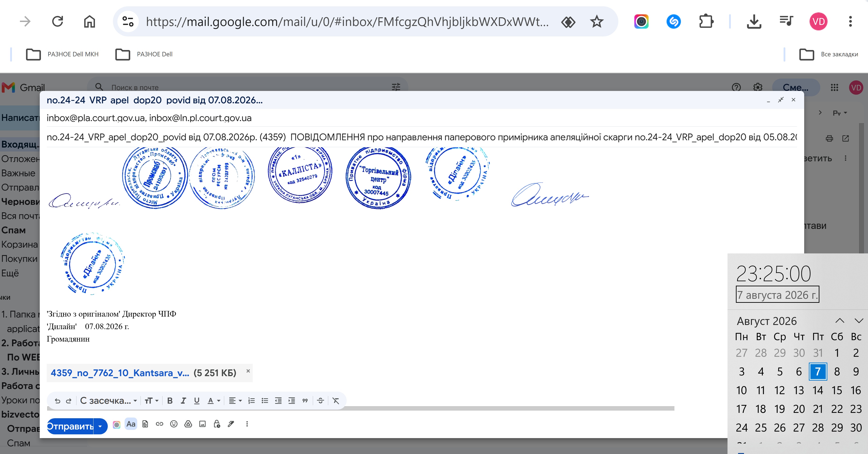Image resolution: width=868 pixels, height=454 pixels.
Task: Go to the next month in the calendar
Action: 859,321
